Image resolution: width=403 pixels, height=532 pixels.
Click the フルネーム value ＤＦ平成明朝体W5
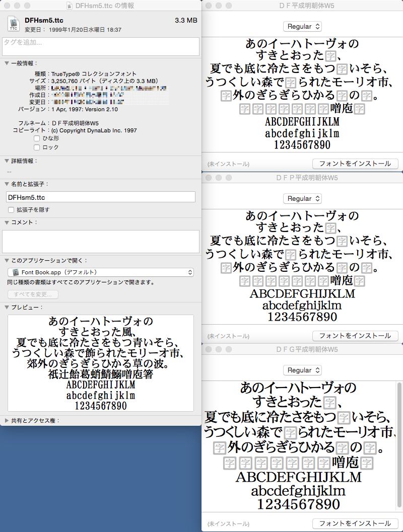(75, 123)
